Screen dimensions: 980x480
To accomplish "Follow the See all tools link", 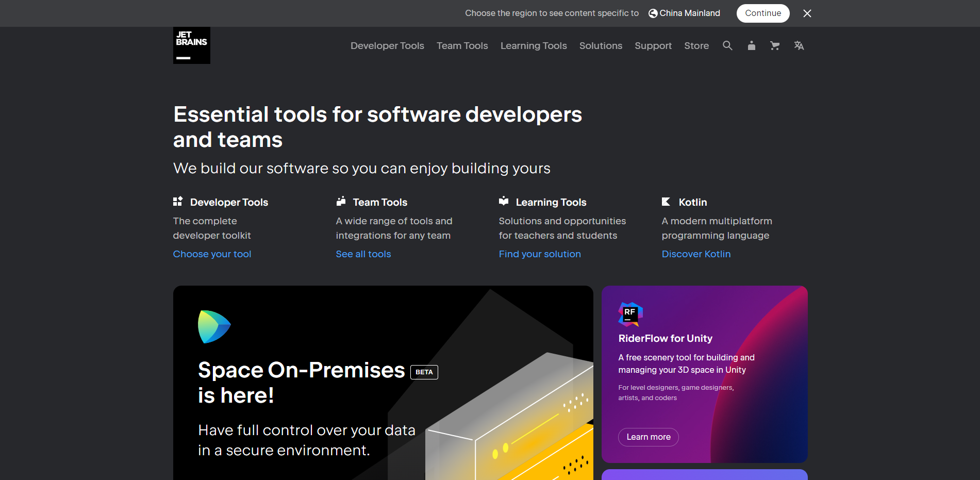I will (x=363, y=254).
